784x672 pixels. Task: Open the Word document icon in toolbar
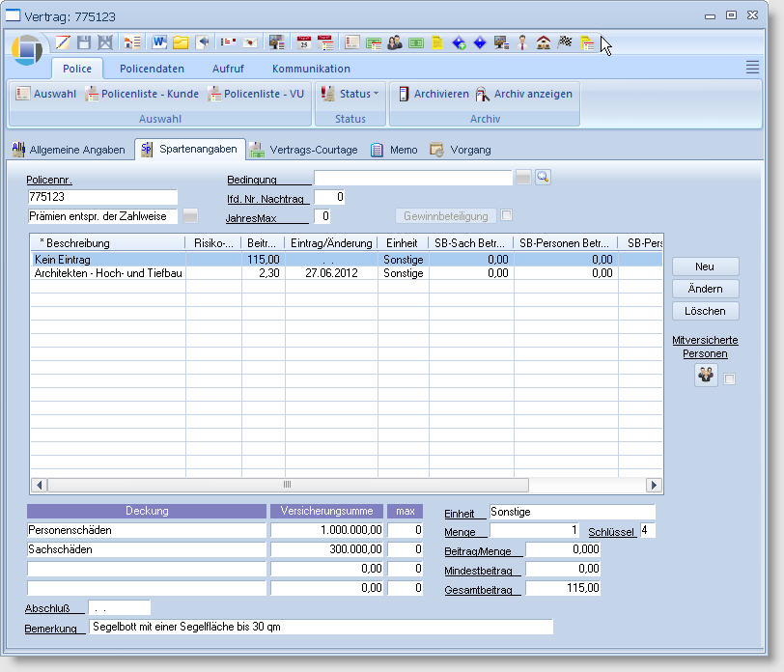(158, 42)
